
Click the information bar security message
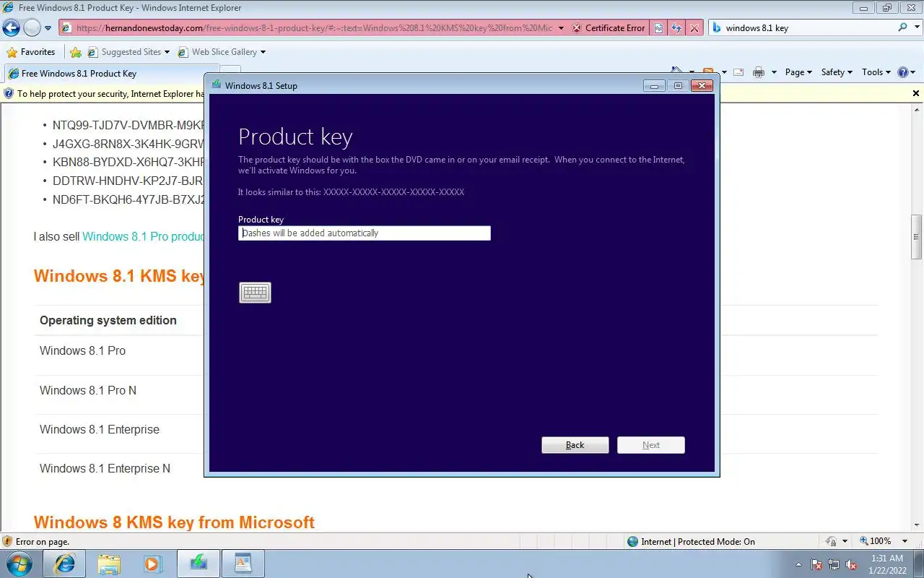[x=111, y=94]
